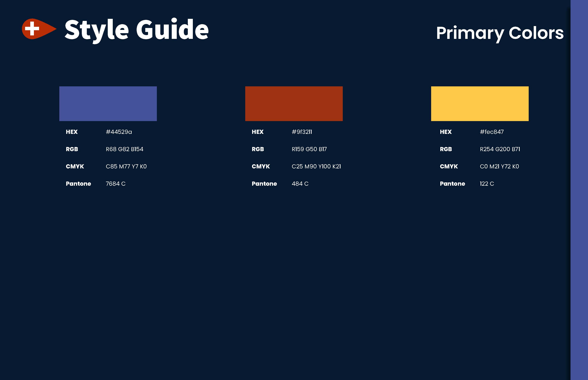Viewport: 588px width, 380px height.
Task: Click the Pantone value 7684 C
Action: pyautogui.click(x=116, y=184)
